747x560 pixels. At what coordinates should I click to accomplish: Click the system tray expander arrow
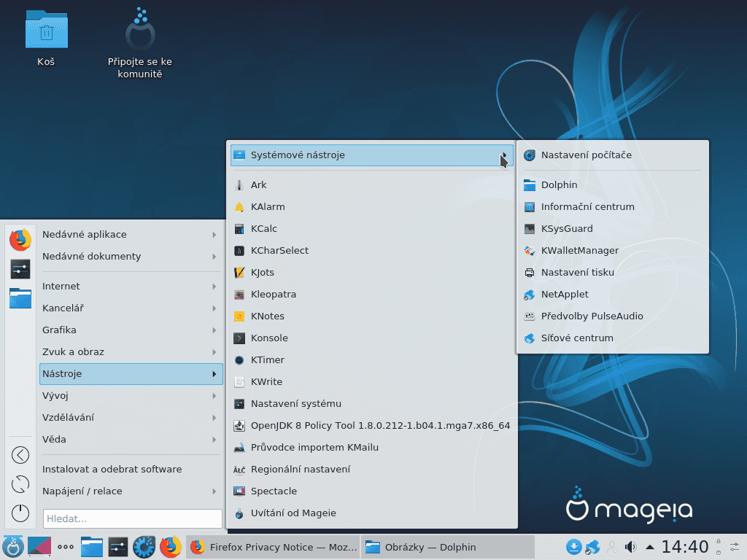(x=650, y=546)
